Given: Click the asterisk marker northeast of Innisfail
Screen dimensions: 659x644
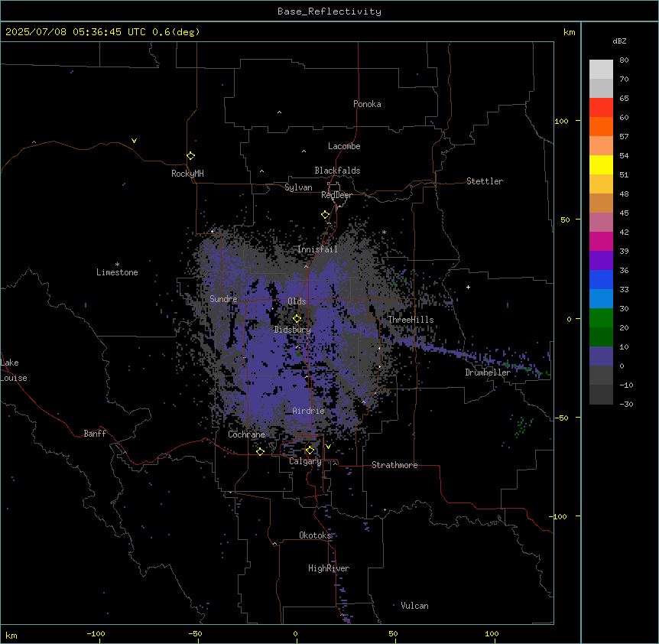Looking at the screenshot, I should [x=384, y=232].
